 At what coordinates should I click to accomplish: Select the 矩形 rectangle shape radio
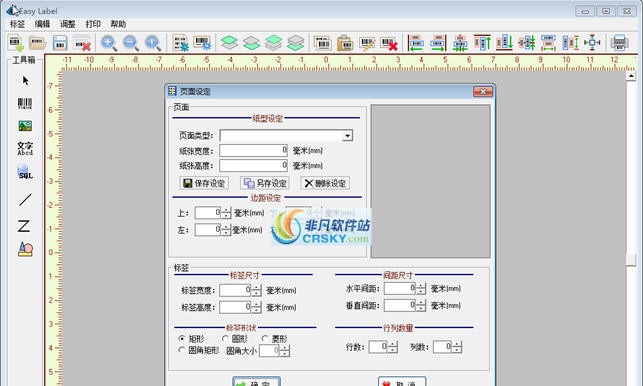(182, 339)
